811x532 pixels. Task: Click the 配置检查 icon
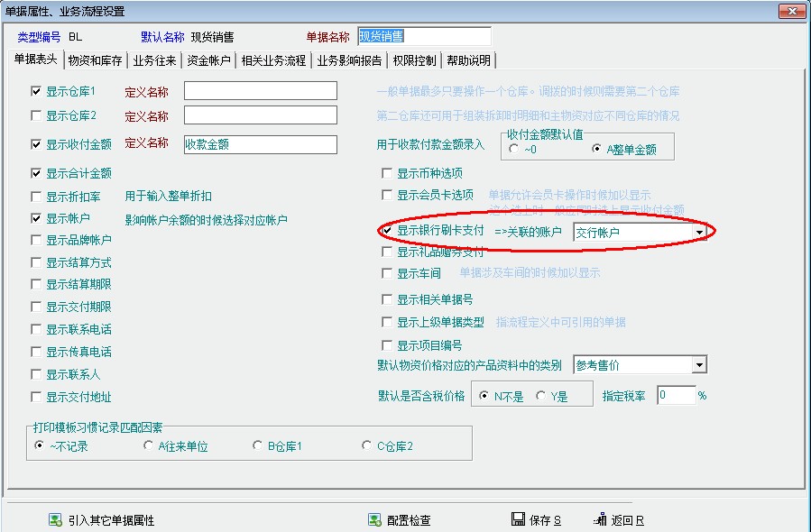pos(374,520)
